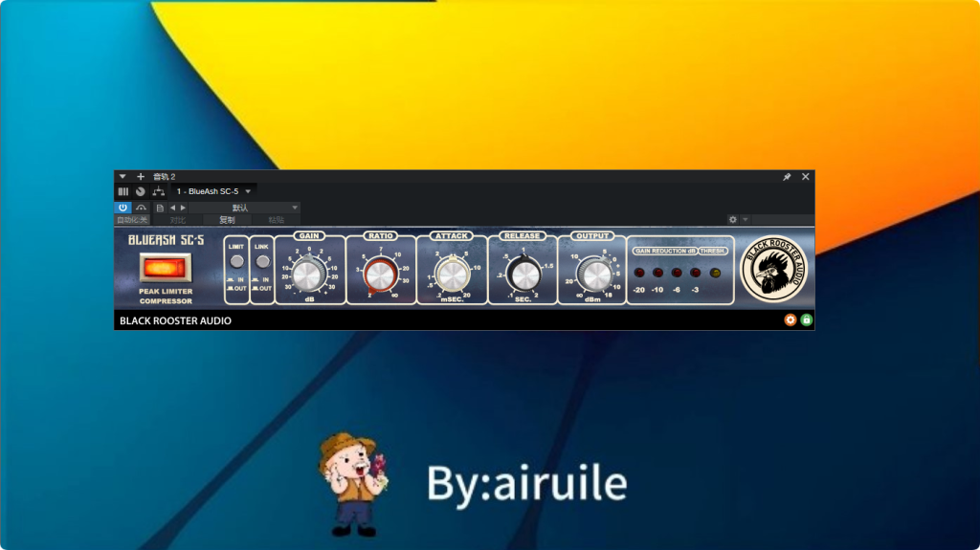Open the plugin window menu arrow beside 音轨 2

tap(122, 177)
